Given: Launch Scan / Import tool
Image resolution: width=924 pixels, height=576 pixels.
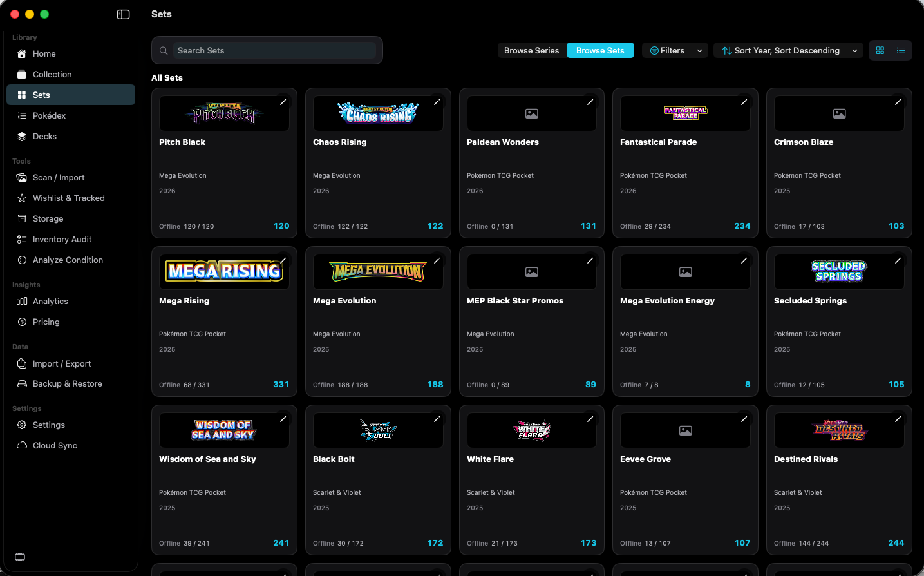Looking at the screenshot, I should click(x=71, y=177).
